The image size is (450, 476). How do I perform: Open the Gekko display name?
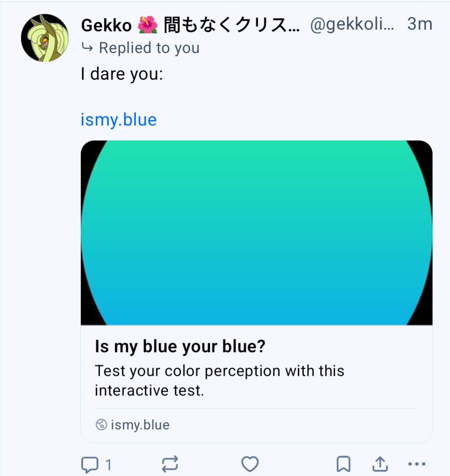point(106,25)
